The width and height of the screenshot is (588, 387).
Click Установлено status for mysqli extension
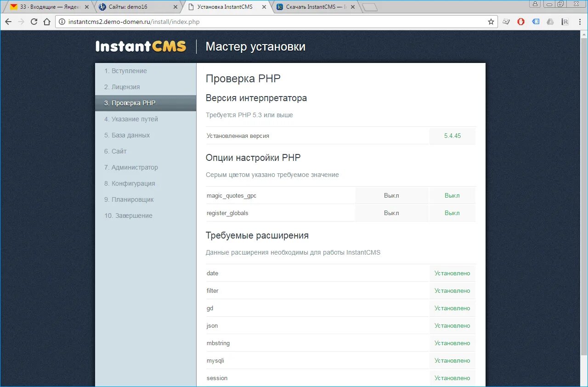(452, 360)
